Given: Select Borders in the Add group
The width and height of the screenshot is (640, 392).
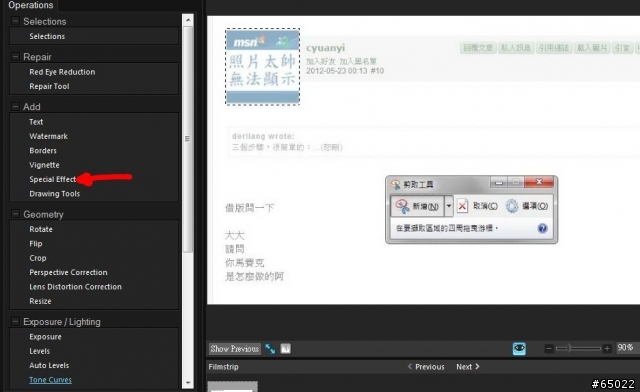Looking at the screenshot, I should pyautogui.click(x=43, y=150).
